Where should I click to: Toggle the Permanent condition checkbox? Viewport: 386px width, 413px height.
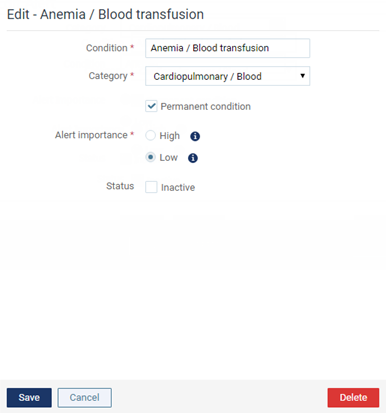point(151,106)
